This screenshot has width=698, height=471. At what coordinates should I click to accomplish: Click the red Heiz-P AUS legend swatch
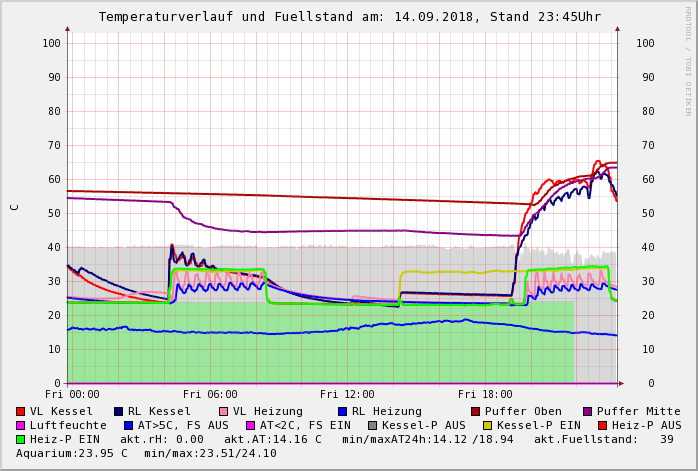[x=603, y=426]
